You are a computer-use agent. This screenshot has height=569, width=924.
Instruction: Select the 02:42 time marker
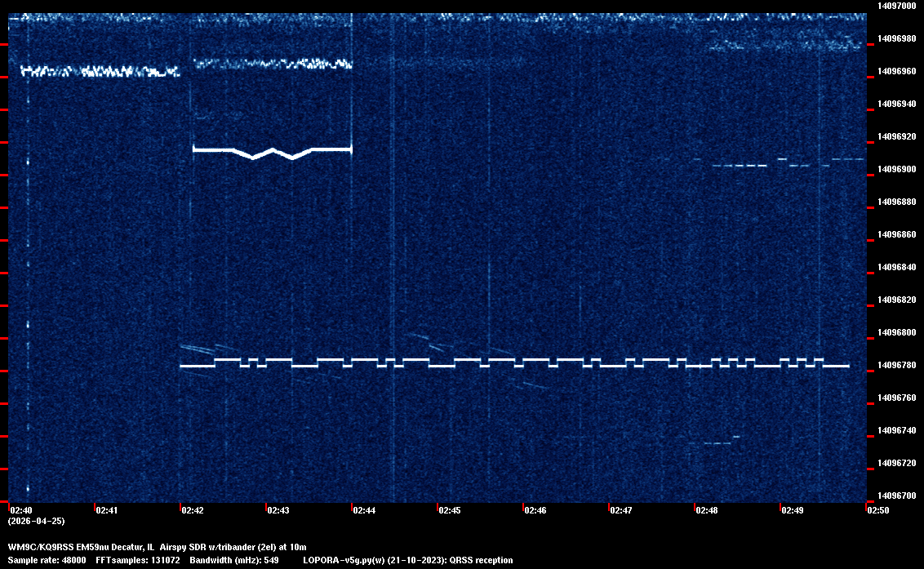[193, 510]
